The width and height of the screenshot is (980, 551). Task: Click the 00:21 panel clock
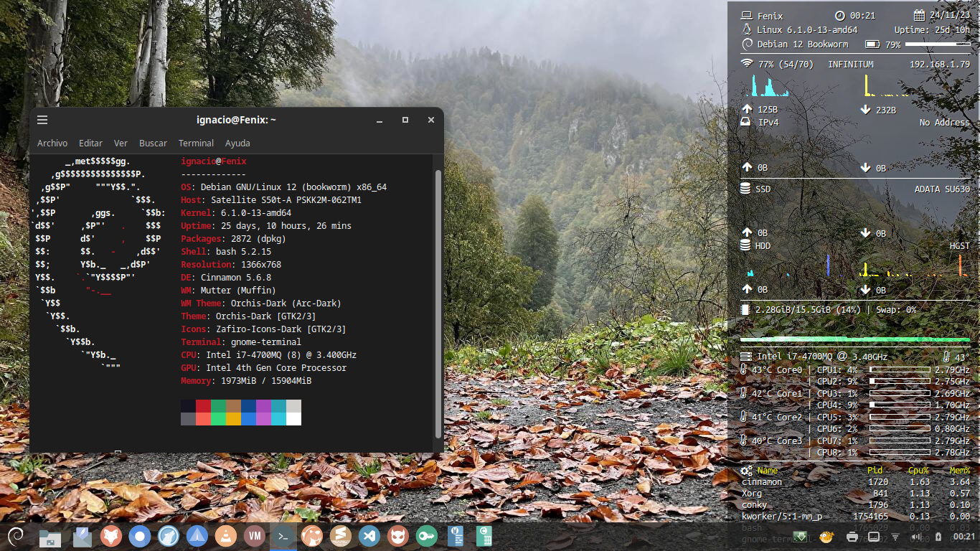pos(964,537)
